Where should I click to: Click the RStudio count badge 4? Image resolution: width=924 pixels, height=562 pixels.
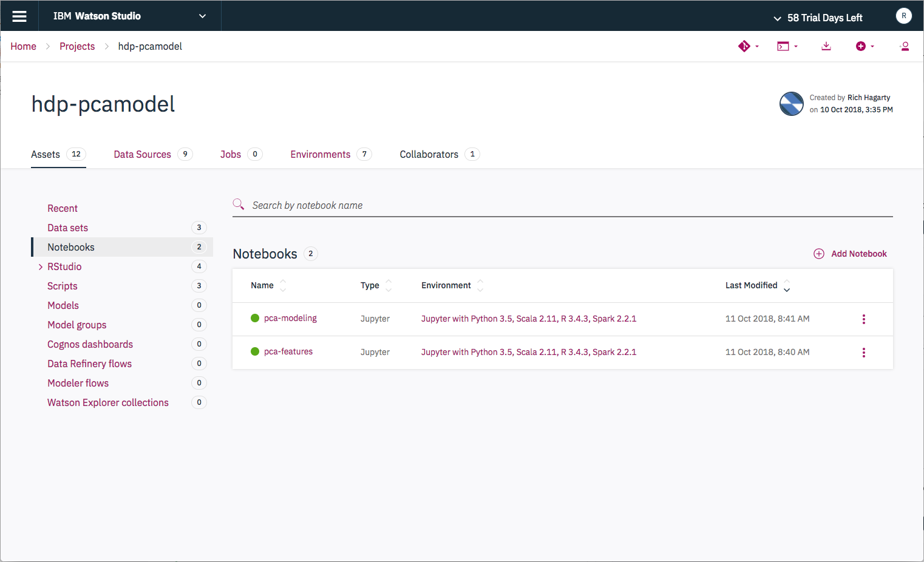tap(199, 266)
